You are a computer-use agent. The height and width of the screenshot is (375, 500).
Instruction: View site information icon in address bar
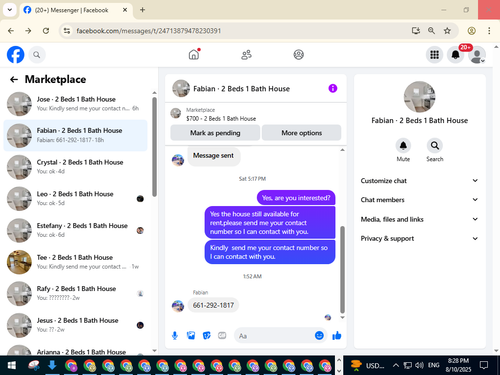click(67, 31)
